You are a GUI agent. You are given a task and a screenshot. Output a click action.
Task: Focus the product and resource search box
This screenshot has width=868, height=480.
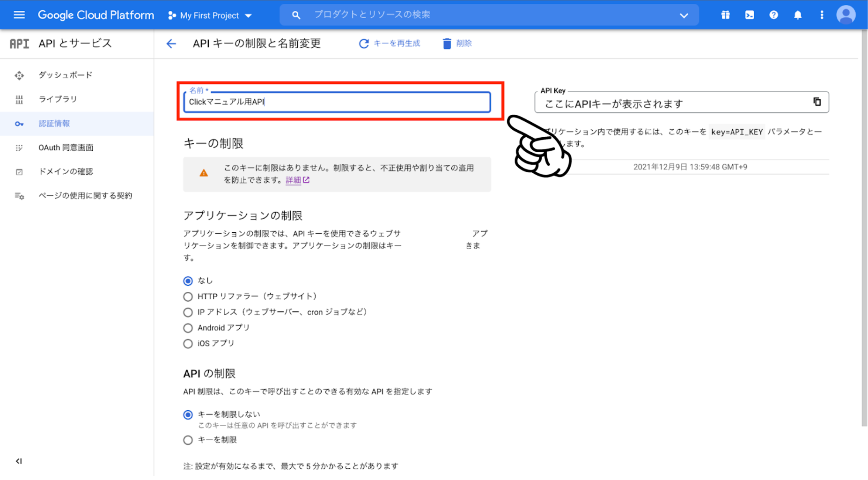(x=489, y=15)
